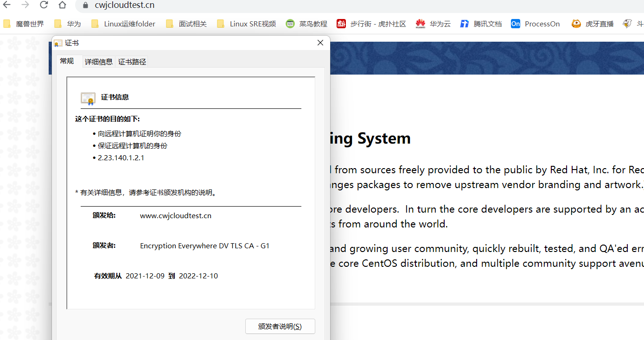Click the certificate icon in the 证书 title bar

(58, 43)
